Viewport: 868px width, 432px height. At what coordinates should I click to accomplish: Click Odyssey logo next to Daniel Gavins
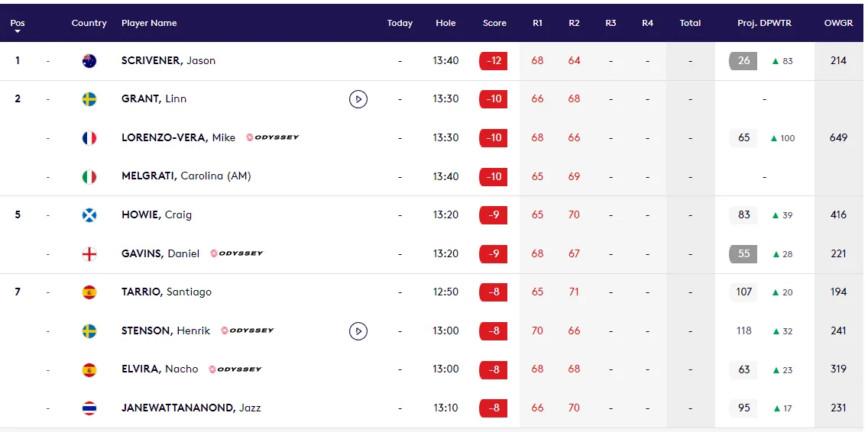click(x=237, y=253)
